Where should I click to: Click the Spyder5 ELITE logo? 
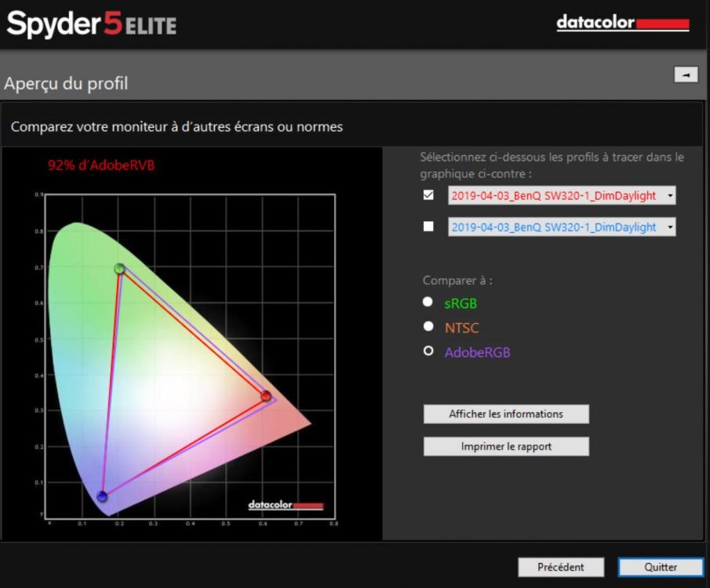(92, 24)
